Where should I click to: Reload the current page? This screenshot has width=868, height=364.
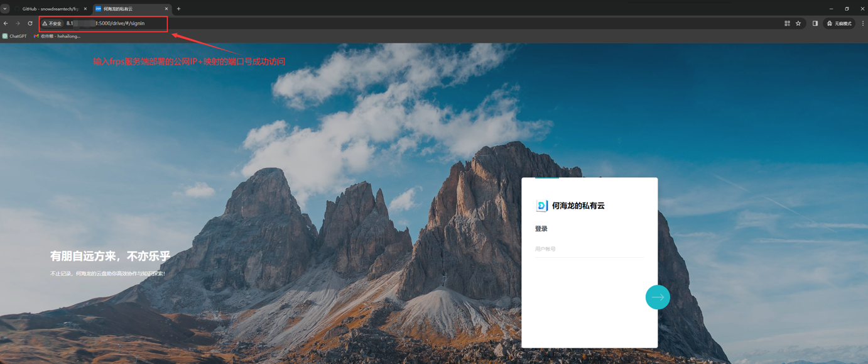pyautogui.click(x=30, y=23)
